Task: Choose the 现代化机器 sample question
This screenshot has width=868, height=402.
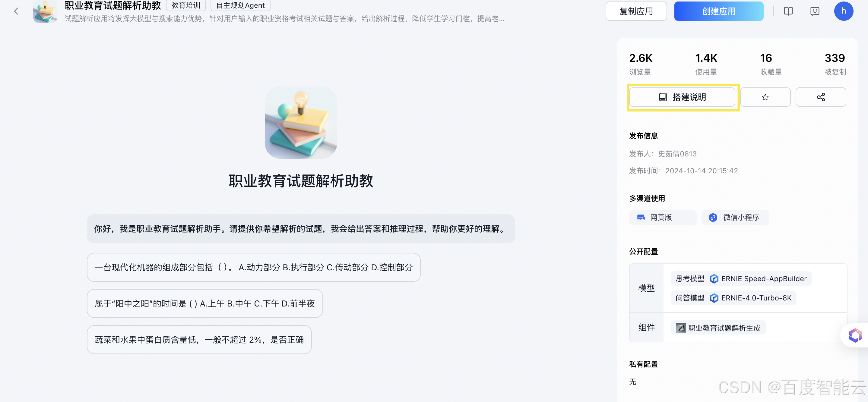Action: pos(253,267)
